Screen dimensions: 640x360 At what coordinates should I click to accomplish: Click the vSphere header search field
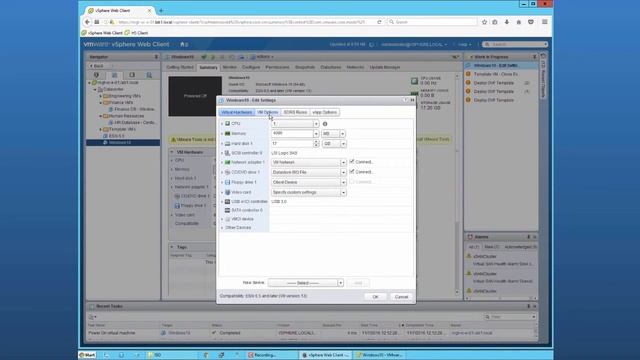pos(515,44)
